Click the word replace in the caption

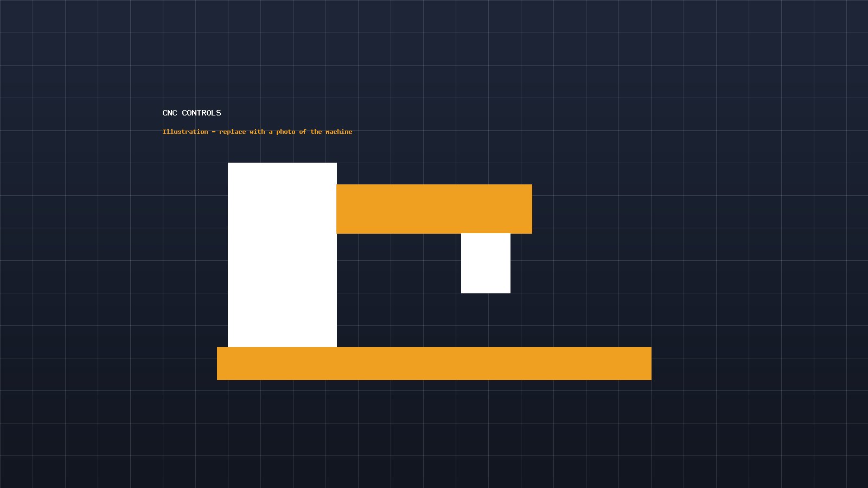click(232, 132)
